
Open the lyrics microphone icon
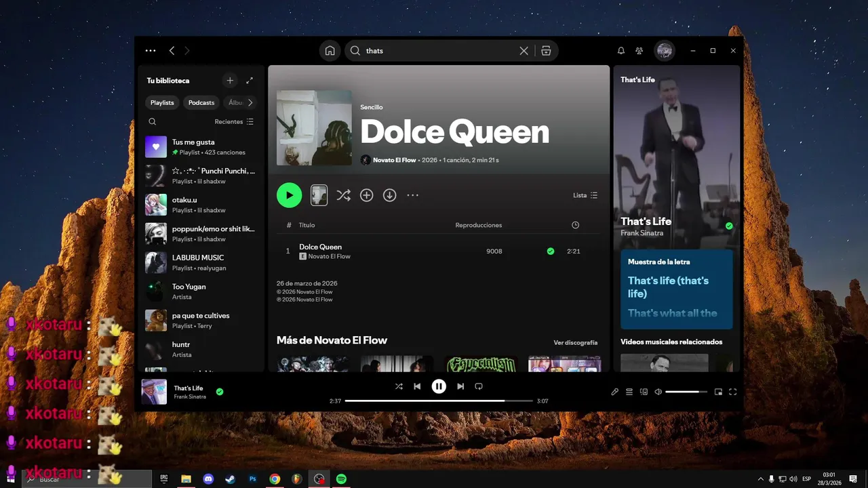click(x=615, y=392)
